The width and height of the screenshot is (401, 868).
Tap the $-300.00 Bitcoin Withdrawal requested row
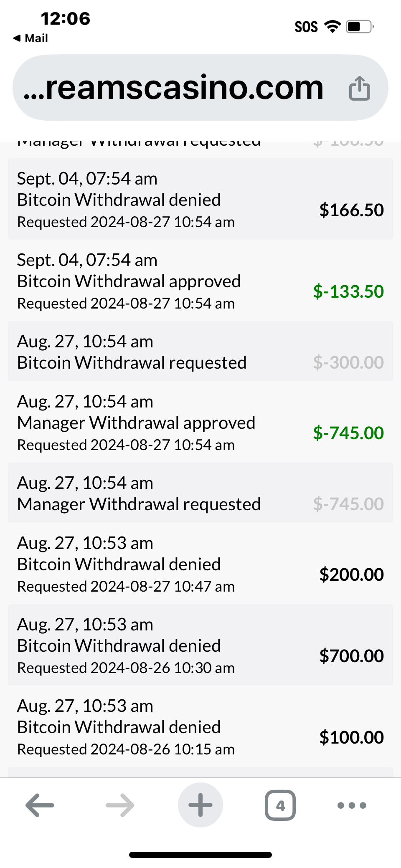point(200,352)
